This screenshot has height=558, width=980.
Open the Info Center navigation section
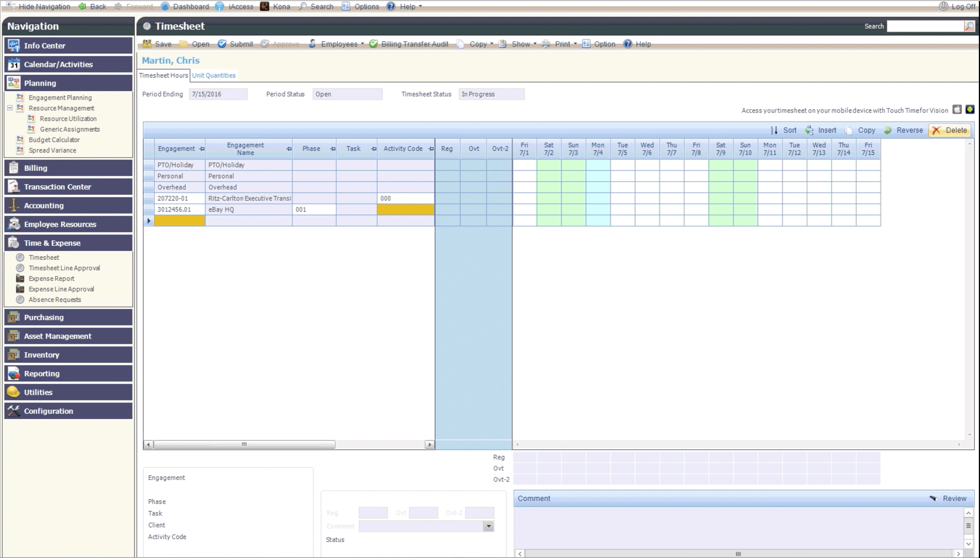click(69, 46)
